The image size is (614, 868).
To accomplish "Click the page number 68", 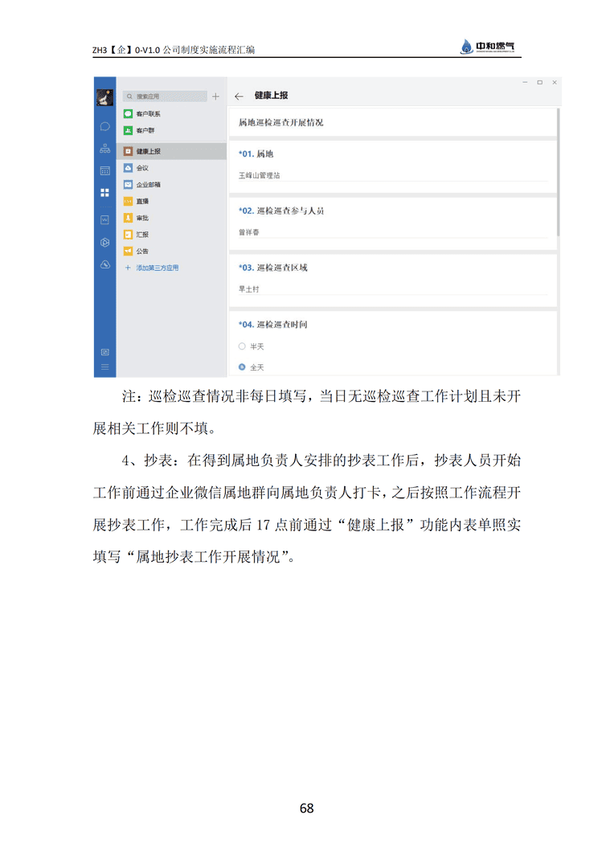I will pos(307,809).
